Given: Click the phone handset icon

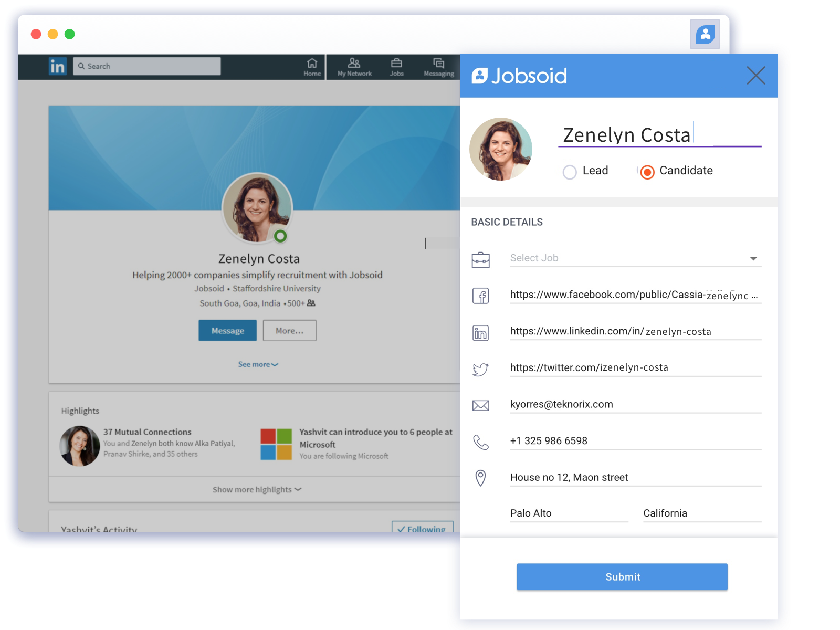Looking at the screenshot, I should (480, 442).
